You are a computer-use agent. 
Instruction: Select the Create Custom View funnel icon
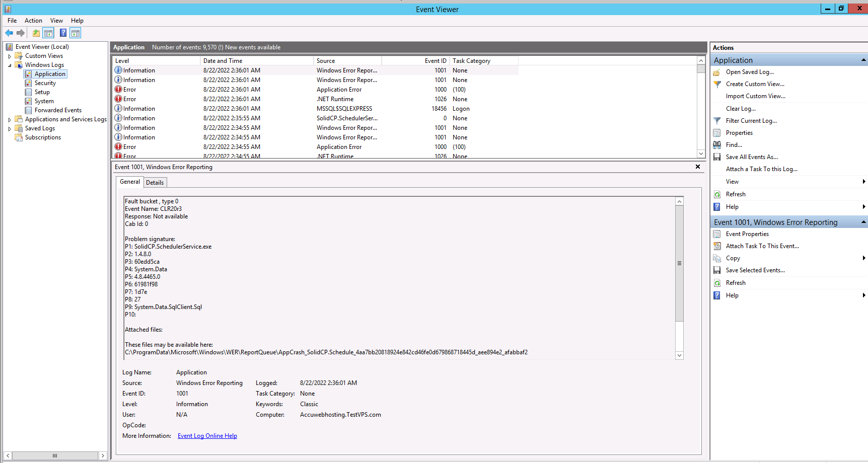click(x=717, y=84)
